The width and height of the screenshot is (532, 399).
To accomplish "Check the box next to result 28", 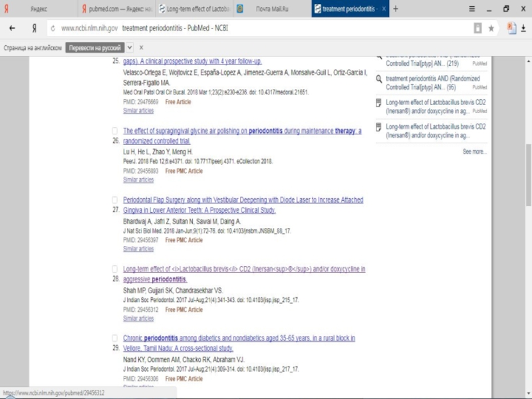I will click(x=115, y=269).
